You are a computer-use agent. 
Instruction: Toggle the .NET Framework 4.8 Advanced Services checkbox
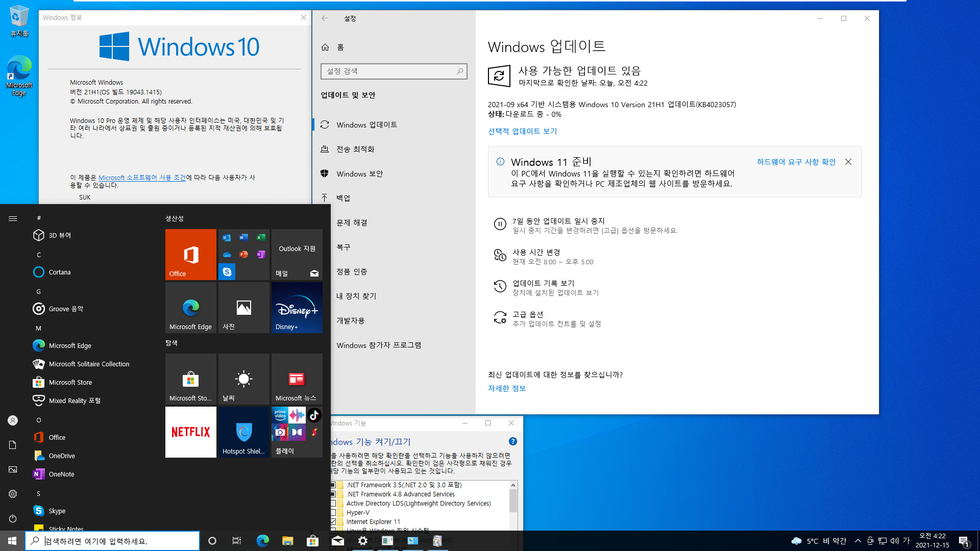[x=333, y=494]
